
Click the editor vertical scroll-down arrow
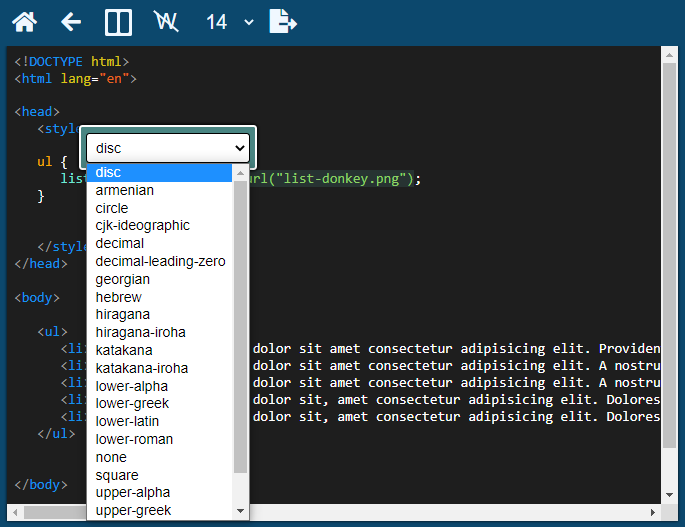(x=669, y=495)
